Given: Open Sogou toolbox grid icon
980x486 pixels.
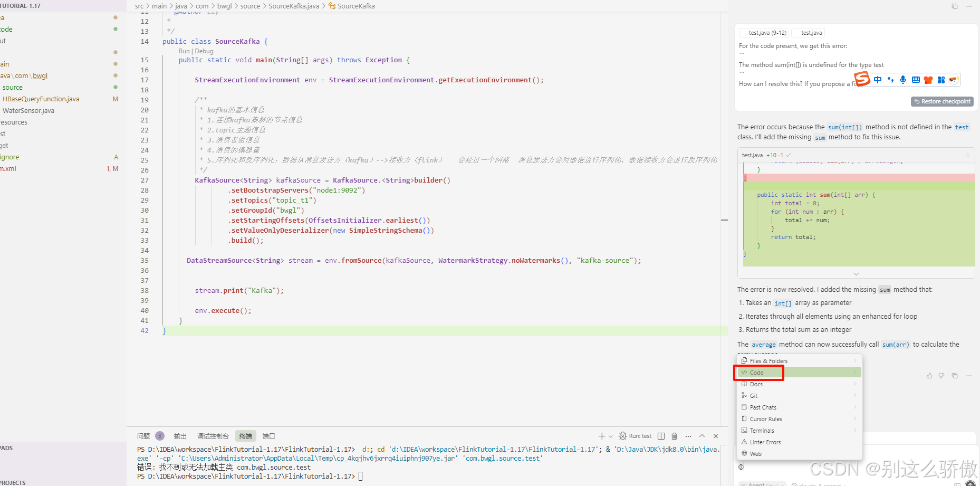Looking at the screenshot, I should point(941,80).
